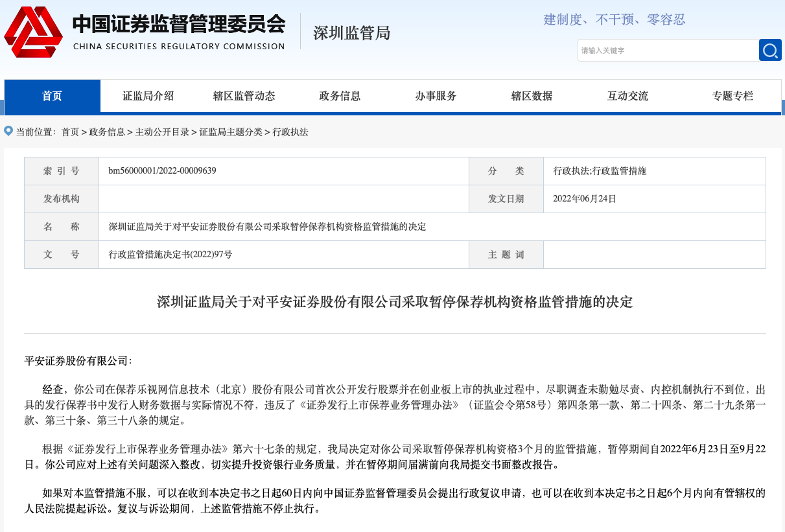Click the salutation 平安证券股份有限公司:
This screenshot has width=785, height=532.
pos(78,361)
